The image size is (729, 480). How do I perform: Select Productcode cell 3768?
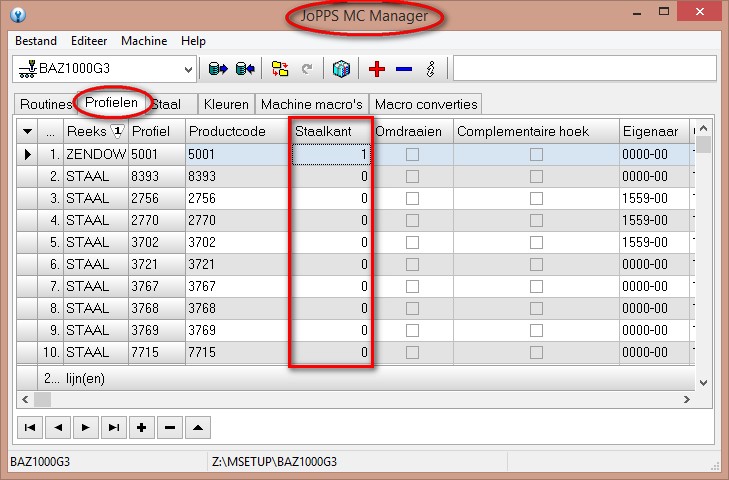coord(238,308)
